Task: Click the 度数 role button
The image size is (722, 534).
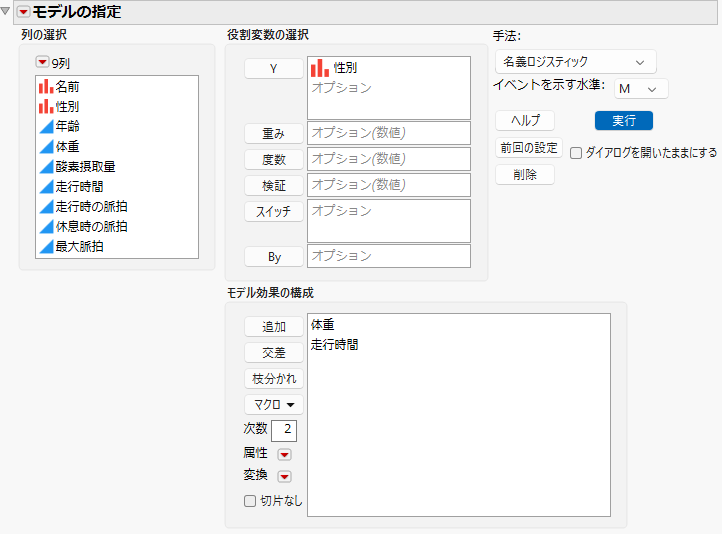Action: click(274, 160)
